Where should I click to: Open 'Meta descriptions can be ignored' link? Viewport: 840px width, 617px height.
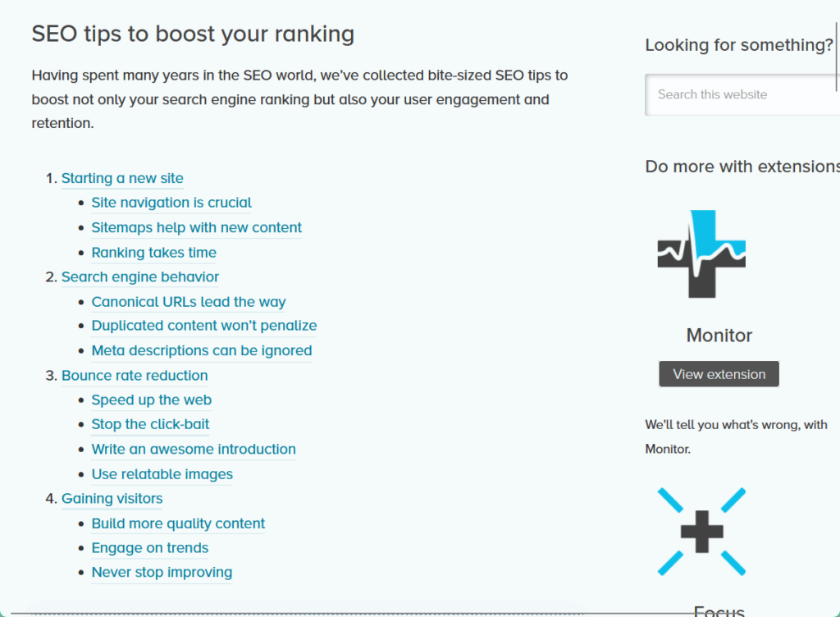tap(202, 350)
